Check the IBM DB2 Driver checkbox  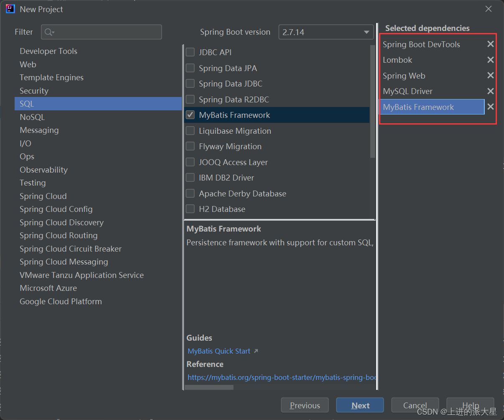tap(190, 178)
